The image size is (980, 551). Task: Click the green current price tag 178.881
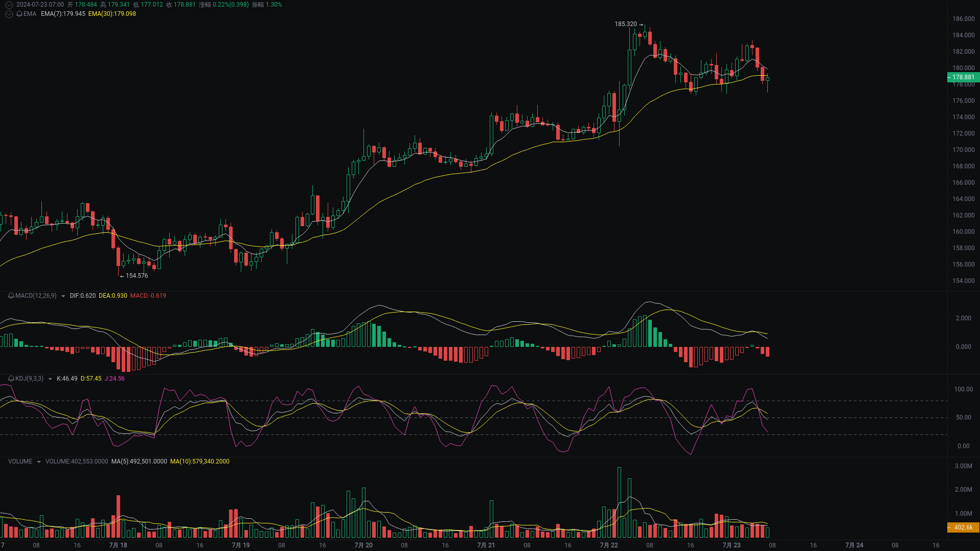[x=963, y=77]
